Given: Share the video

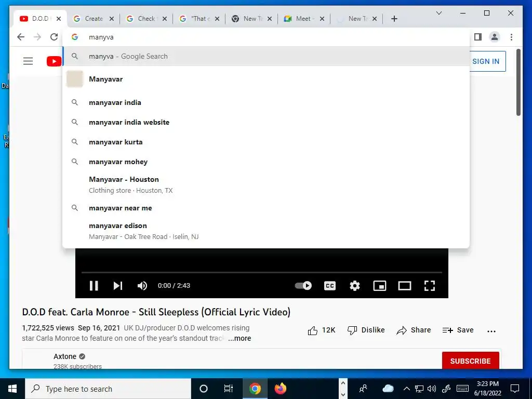Looking at the screenshot, I should [414, 330].
